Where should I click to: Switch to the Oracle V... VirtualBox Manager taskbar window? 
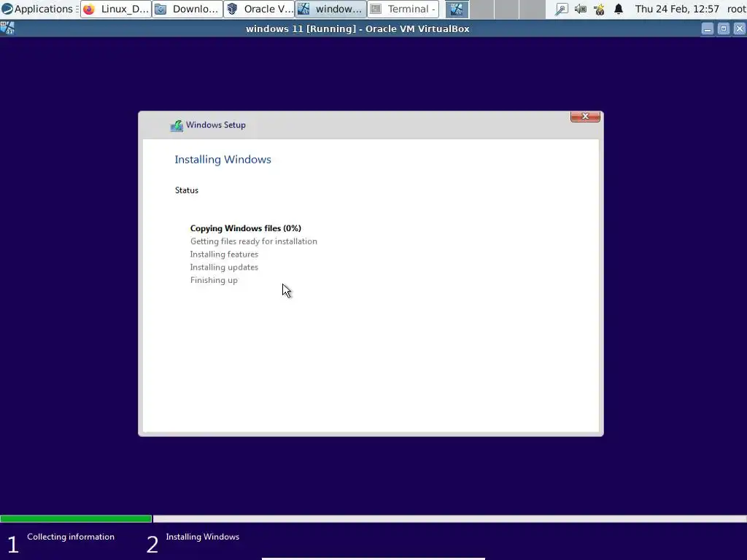259,9
